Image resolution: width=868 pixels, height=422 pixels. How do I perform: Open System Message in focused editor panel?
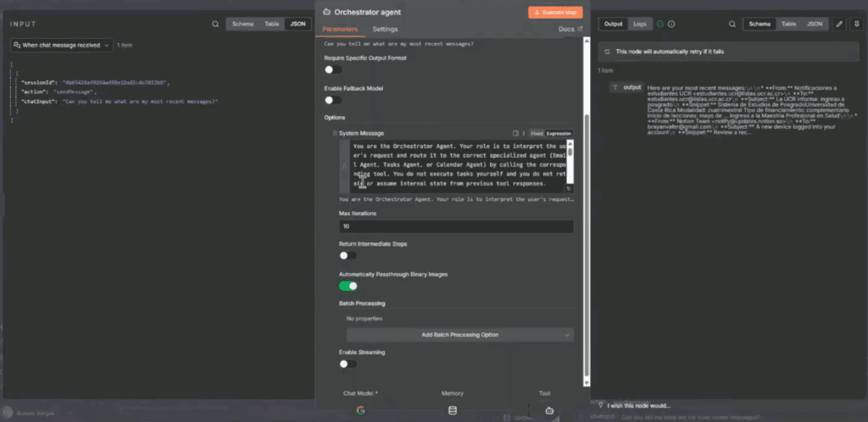click(515, 133)
